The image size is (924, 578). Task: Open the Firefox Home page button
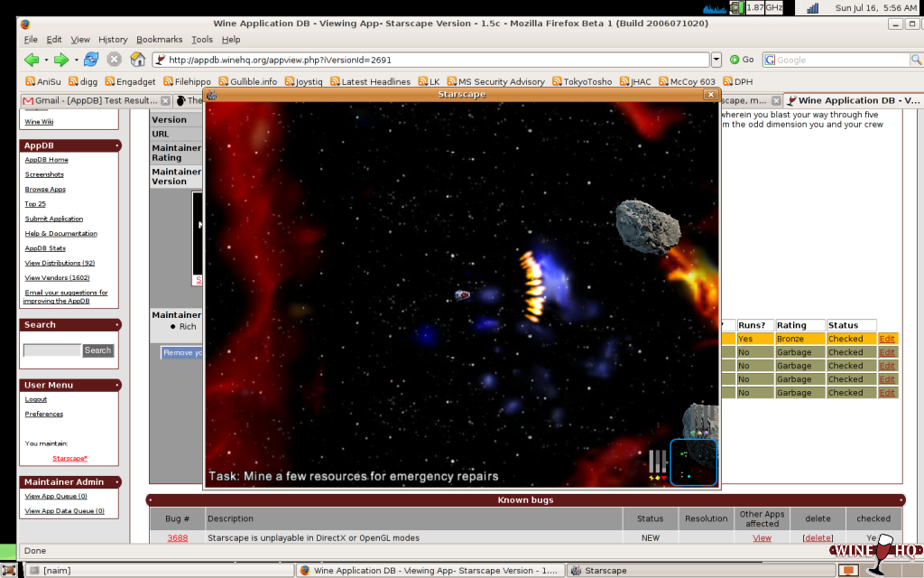138,60
